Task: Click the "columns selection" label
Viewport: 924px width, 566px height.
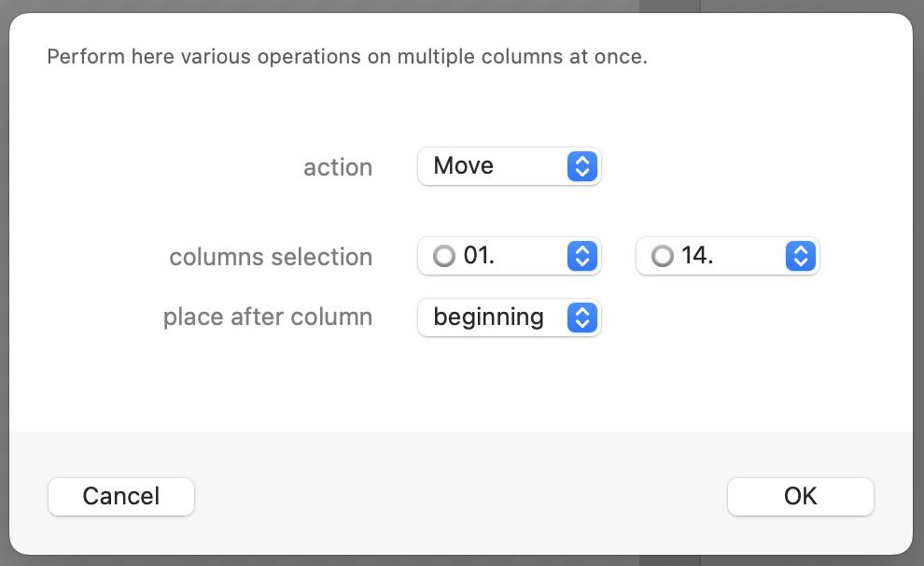Action: [x=271, y=257]
